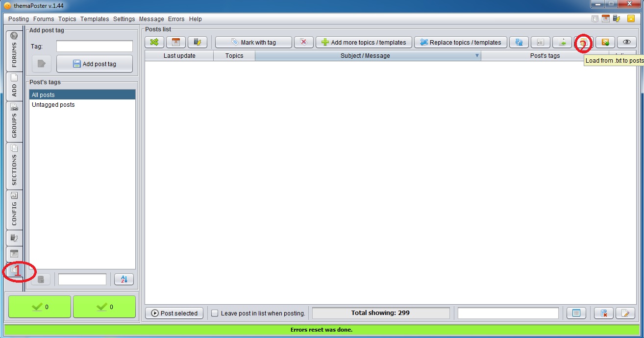Click the Post selected button
Viewport: 644px width, 338px height.
[x=174, y=313]
